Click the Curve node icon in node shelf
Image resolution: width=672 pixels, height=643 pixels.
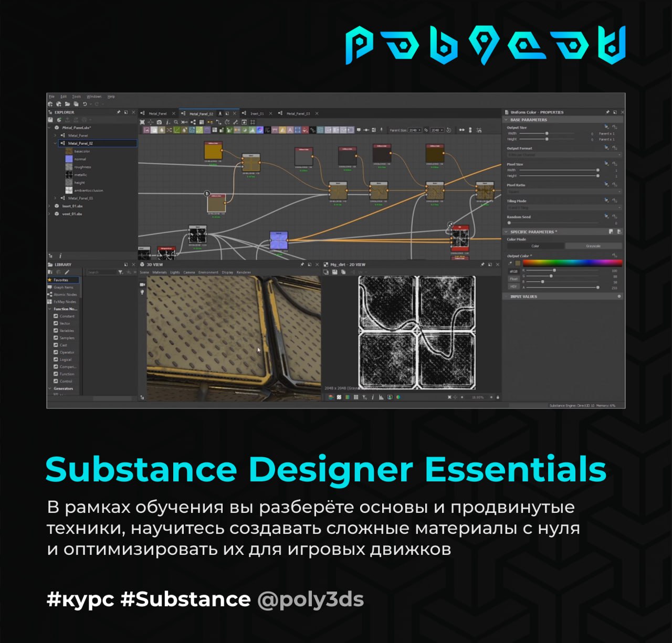point(176,130)
